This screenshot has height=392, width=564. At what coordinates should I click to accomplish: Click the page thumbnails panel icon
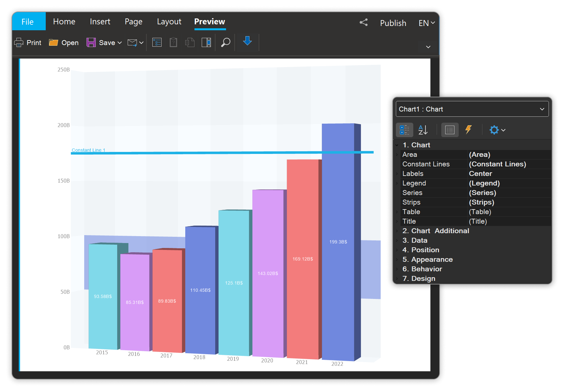tap(206, 42)
